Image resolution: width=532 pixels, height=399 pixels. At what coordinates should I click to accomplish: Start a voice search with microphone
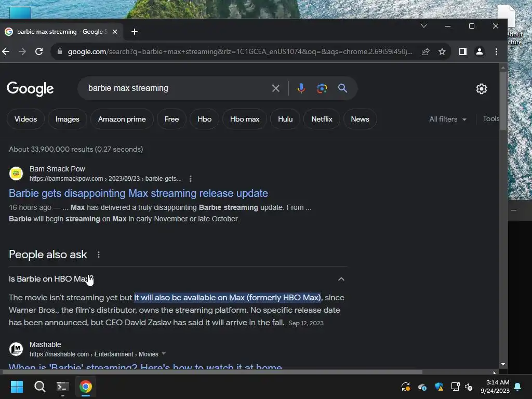[x=301, y=88]
